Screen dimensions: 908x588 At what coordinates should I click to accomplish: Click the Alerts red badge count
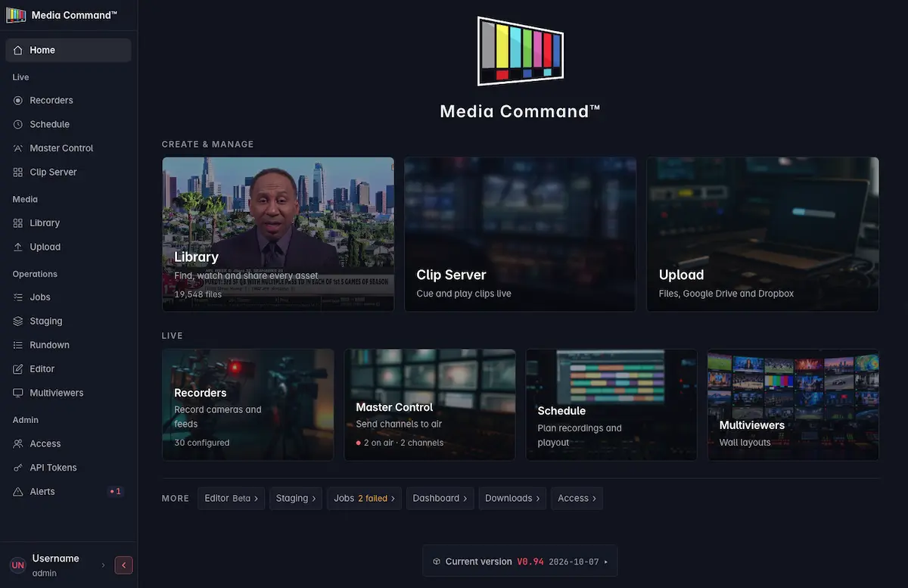(116, 491)
